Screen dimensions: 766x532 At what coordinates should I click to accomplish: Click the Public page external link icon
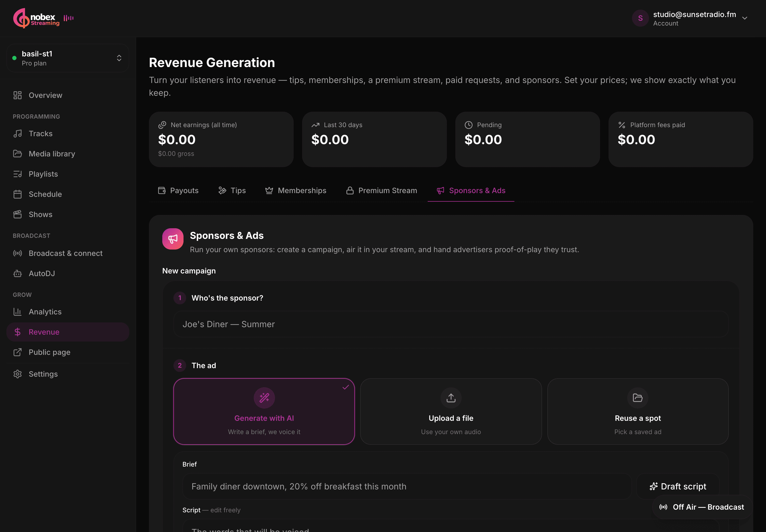[x=17, y=352]
